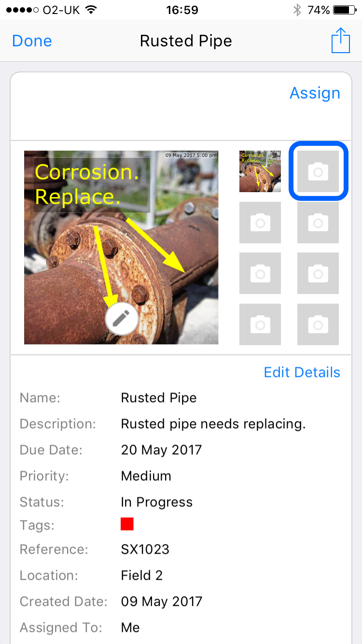
Task: Tap the highlighted camera placeholder slot
Action: 318,171
